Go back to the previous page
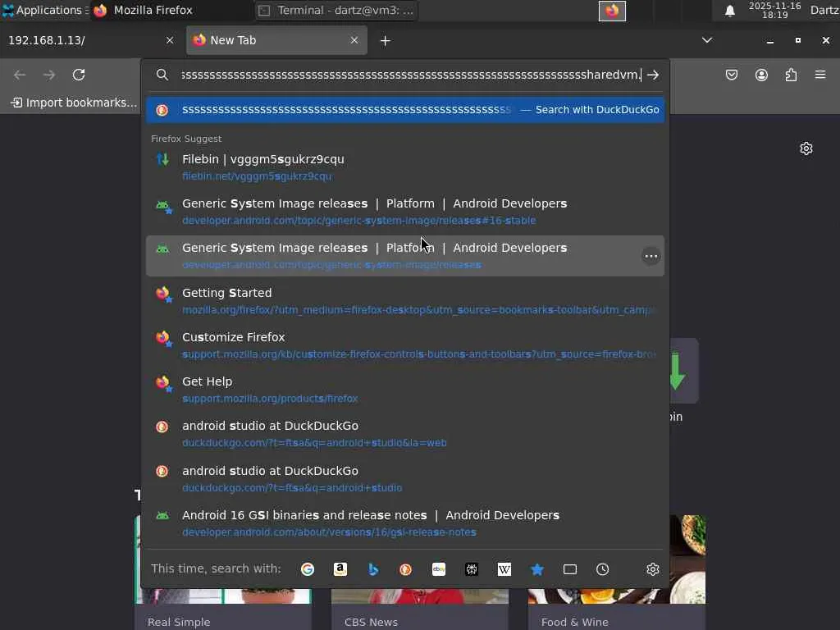 (20, 75)
